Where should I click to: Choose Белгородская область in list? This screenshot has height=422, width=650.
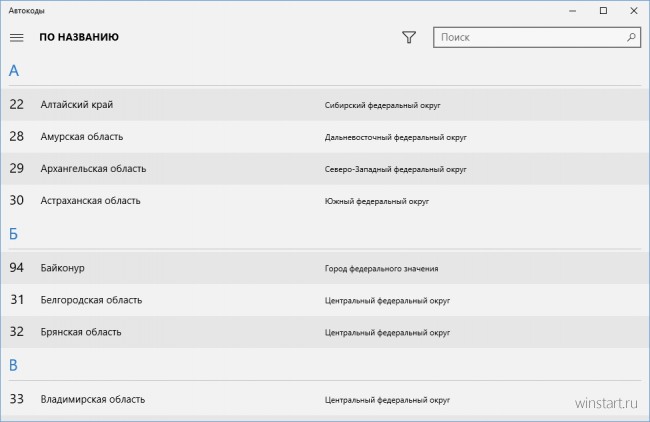tap(325, 300)
